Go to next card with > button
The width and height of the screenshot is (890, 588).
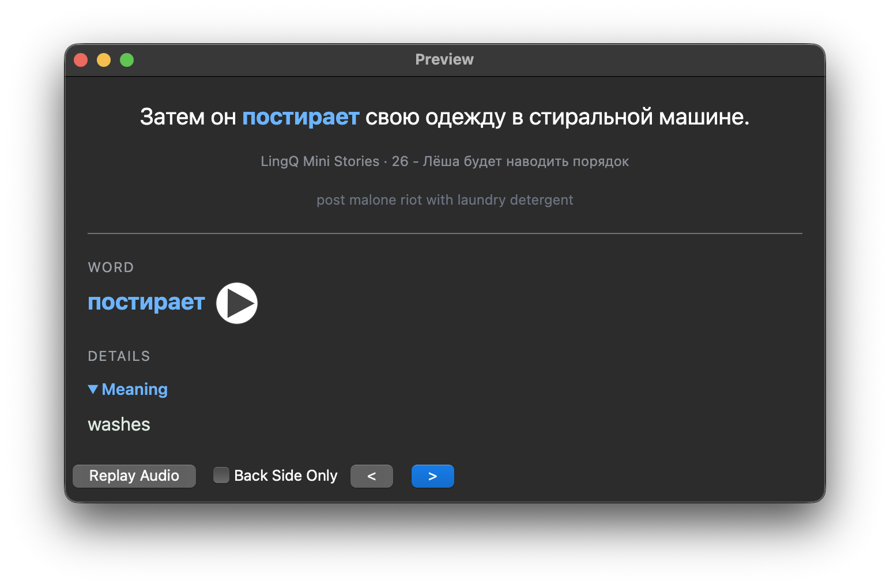pos(433,476)
